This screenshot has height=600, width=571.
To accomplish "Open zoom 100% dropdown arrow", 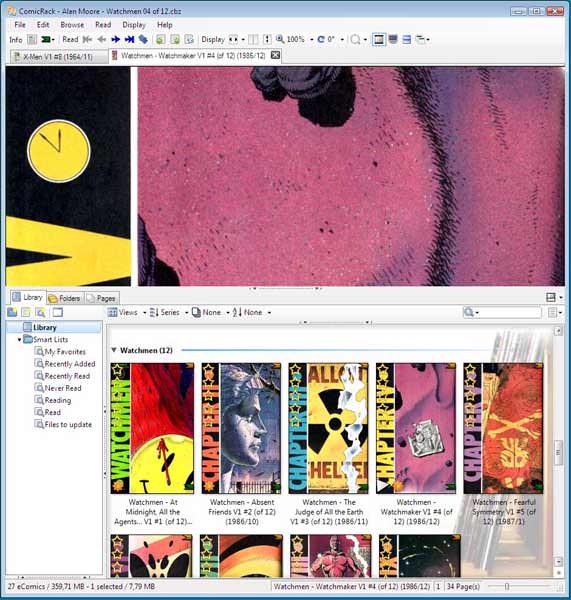I will [x=312, y=40].
